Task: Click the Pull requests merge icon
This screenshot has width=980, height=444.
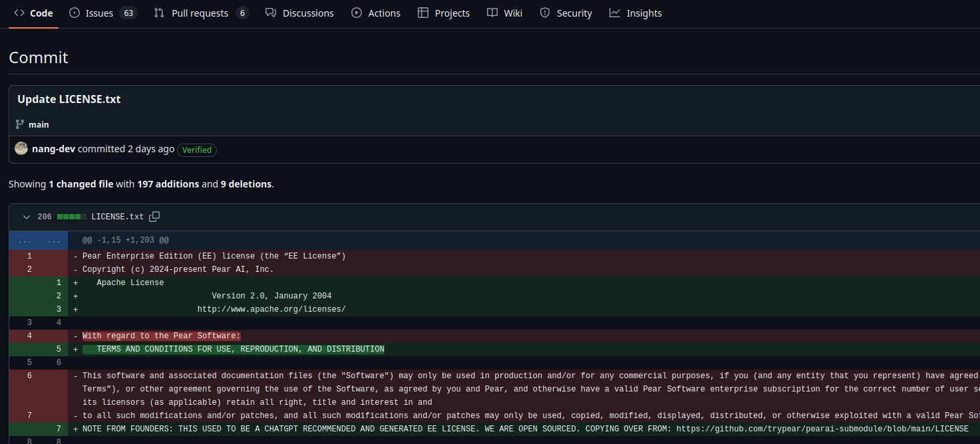Action: point(159,13)
